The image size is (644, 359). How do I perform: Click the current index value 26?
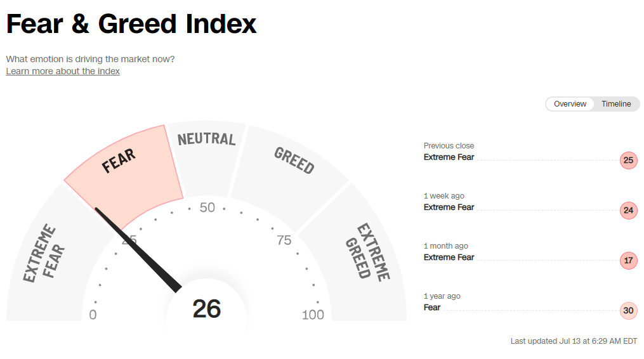coord(207,309)
